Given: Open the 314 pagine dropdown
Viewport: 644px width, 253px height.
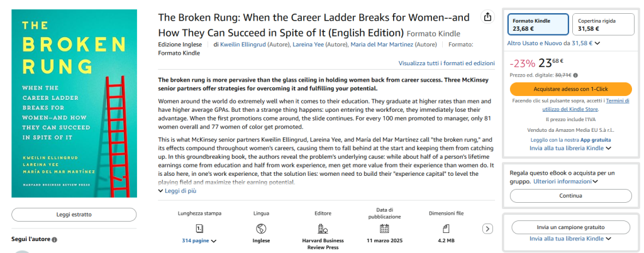Looking at the screenshot, I should pyautogui.click(x=199, y=240).
